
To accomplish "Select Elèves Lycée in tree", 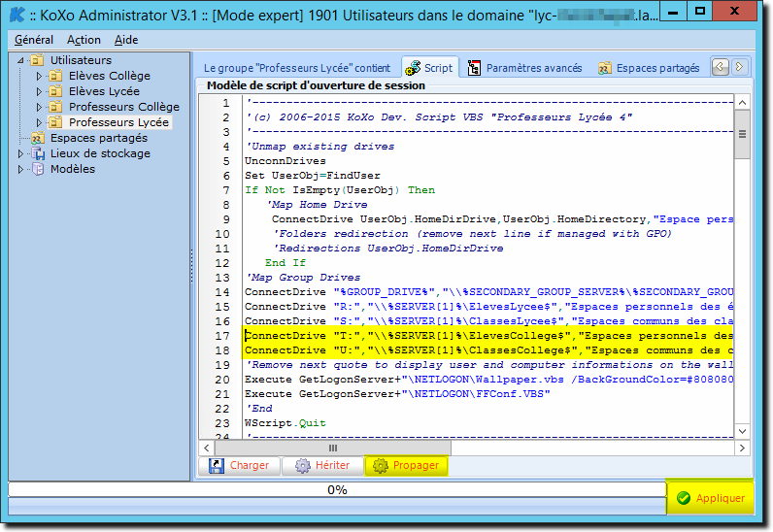I will click(104, 91).
